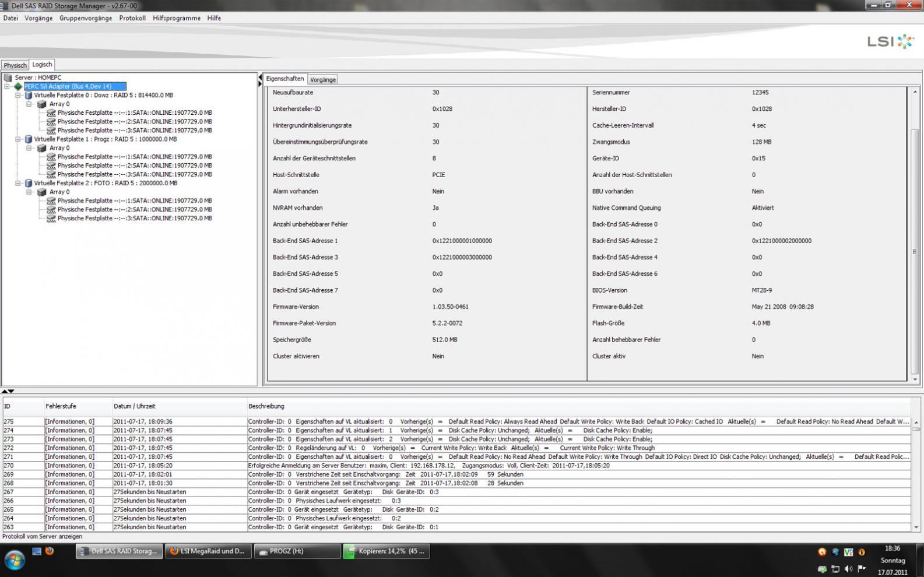The image size is (924, 577).
Task: Click the Virtuelle Festplatte 1 Progz cylinder icon
Action: tap(28, 139)
